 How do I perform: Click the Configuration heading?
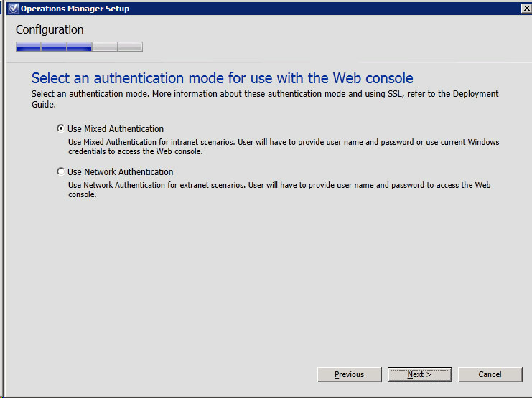(50, 30)
